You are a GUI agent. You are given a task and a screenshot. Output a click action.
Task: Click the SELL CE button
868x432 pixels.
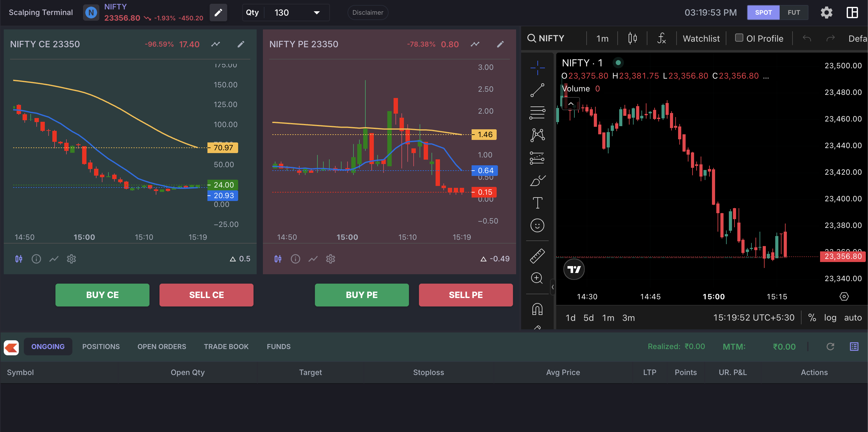click(206, 295)
